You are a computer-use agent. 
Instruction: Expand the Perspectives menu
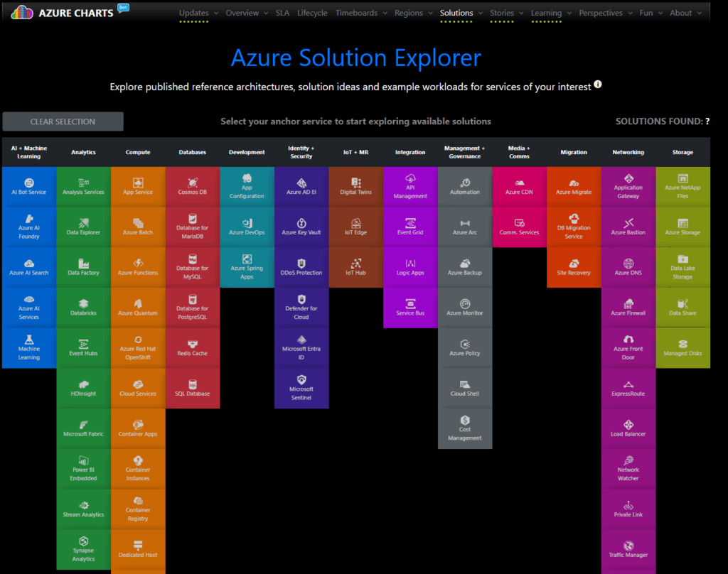coord(605,13)
